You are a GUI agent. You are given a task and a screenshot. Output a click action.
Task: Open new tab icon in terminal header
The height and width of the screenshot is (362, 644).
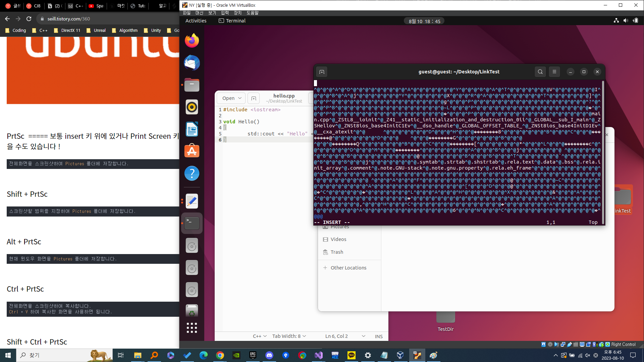point(322,72)
